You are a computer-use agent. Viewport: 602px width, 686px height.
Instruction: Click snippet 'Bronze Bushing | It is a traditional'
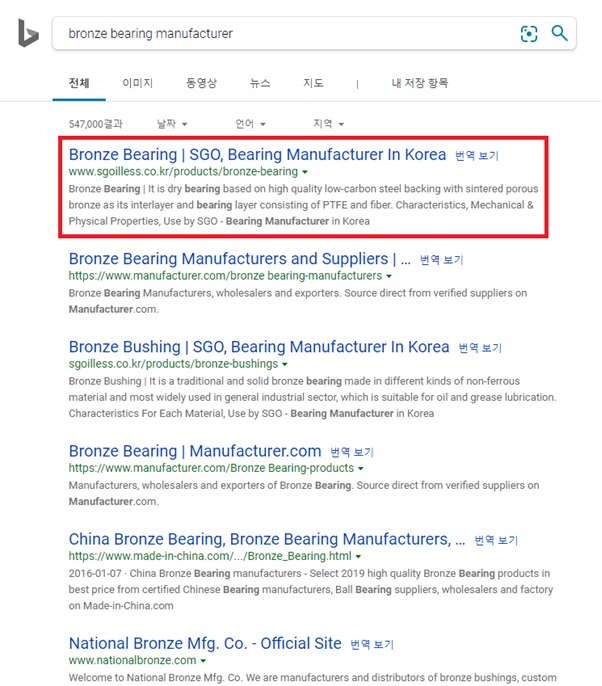[312, 397]
